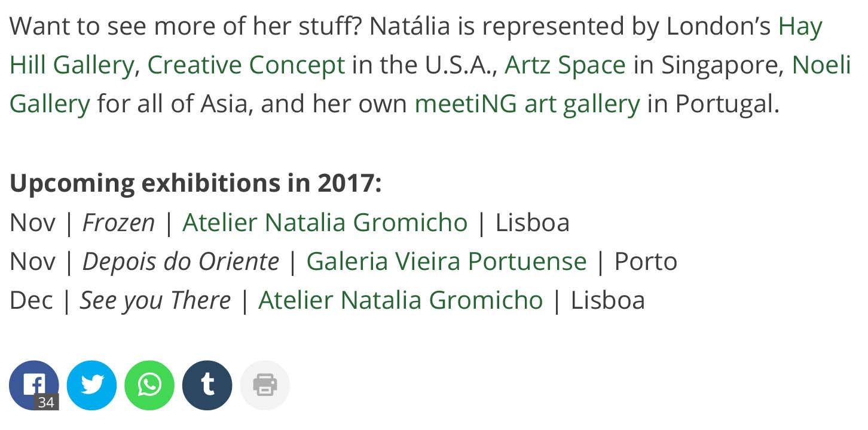The width and height of the screenshot is (868, 430).
Task: Open the Creative Concept link
Action: click(x=246, y=64)
